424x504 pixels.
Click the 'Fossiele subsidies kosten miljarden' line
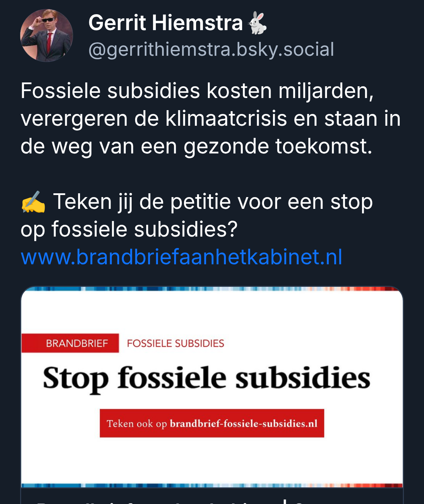(x=197, y=91)
